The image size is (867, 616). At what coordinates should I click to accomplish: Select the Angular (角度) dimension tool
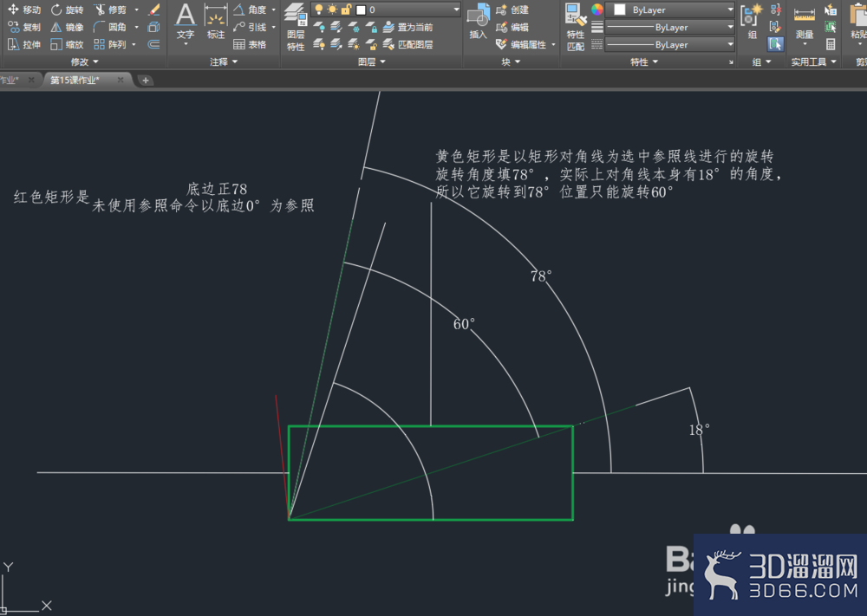tap(250, 10)
